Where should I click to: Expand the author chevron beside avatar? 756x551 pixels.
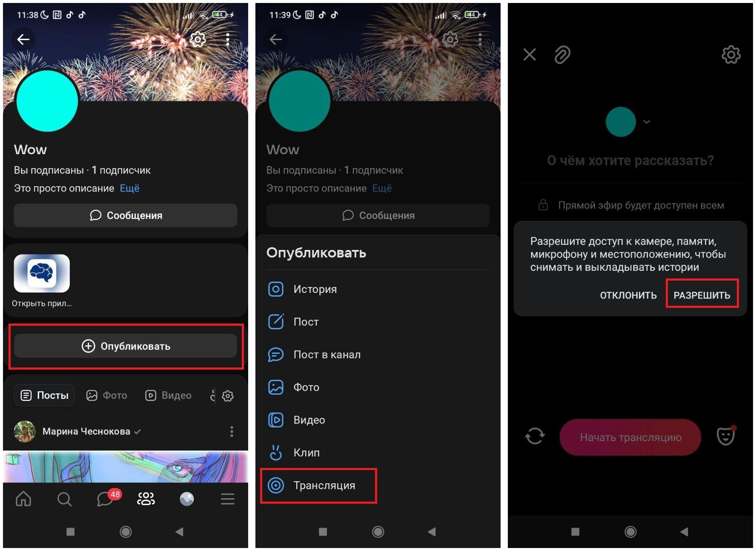click(647, 122)
